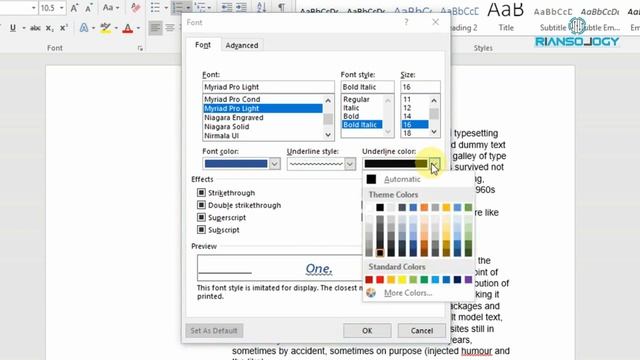Screen dimensions: 640x360
Task: Open Font group dialog launcher icon
Action: (140, 48)
